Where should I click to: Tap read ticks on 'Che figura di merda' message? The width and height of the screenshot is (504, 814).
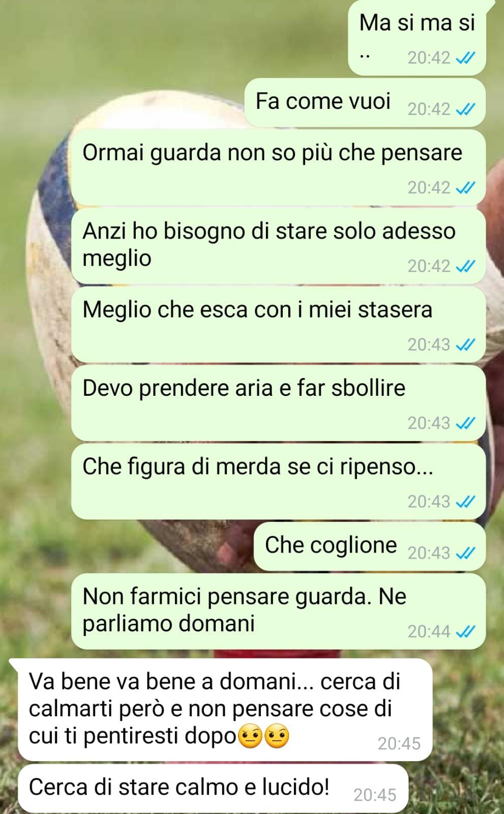click(x=465, y=502)
